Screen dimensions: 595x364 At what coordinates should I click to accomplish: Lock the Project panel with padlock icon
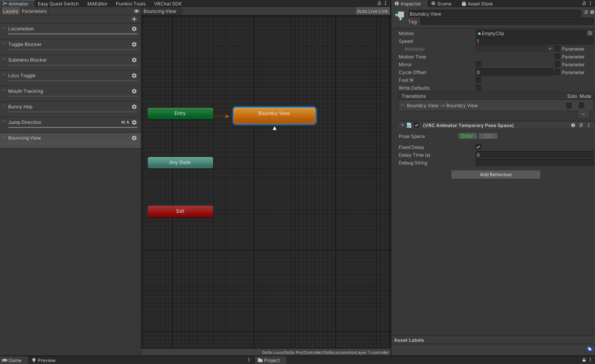(584, 360)
